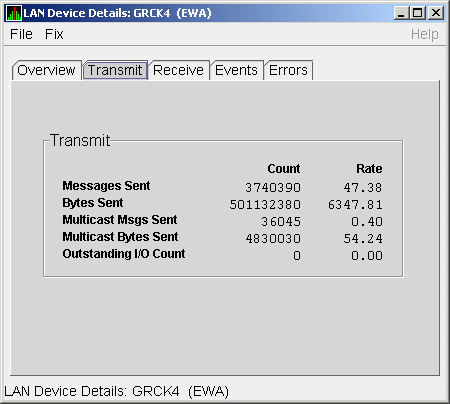Switch to the Overview tab

[x=46, y=70]
